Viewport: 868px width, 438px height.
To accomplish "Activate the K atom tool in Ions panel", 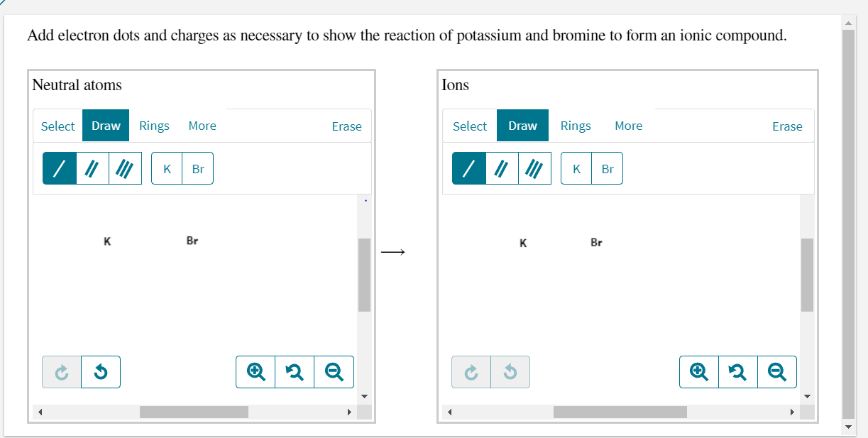I will click(576, 168).
